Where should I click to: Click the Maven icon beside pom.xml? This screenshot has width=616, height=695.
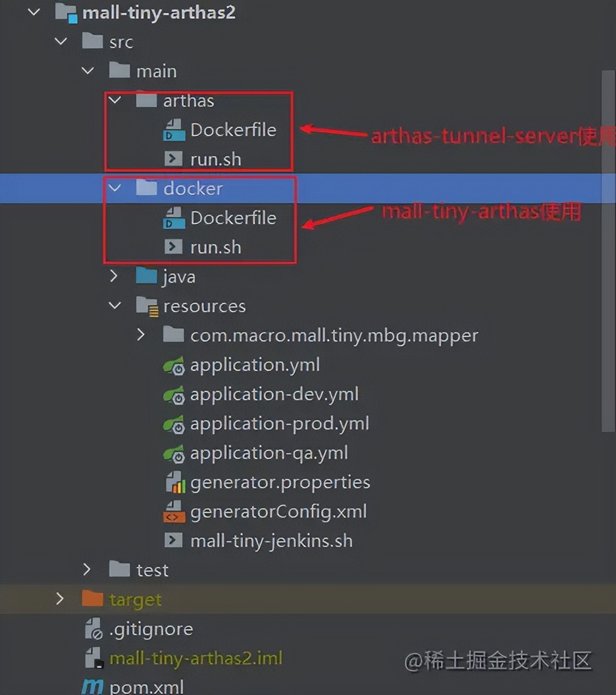93,687
